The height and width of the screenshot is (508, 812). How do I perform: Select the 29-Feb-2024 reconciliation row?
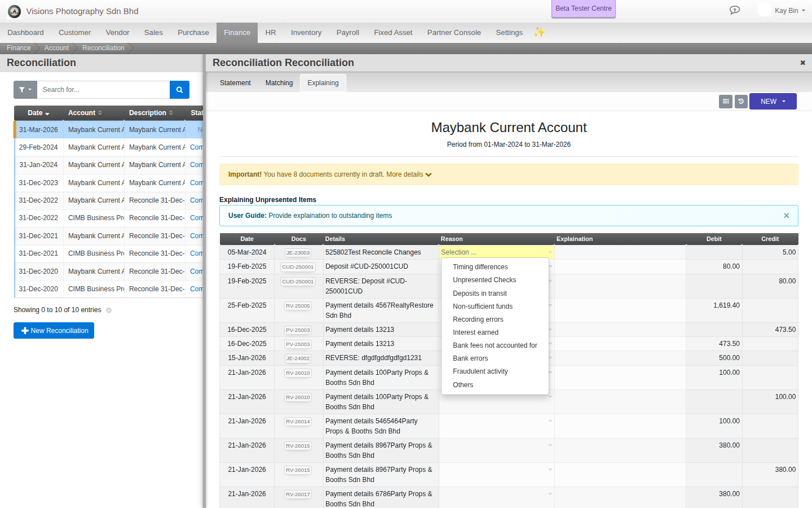coord(108,147)
